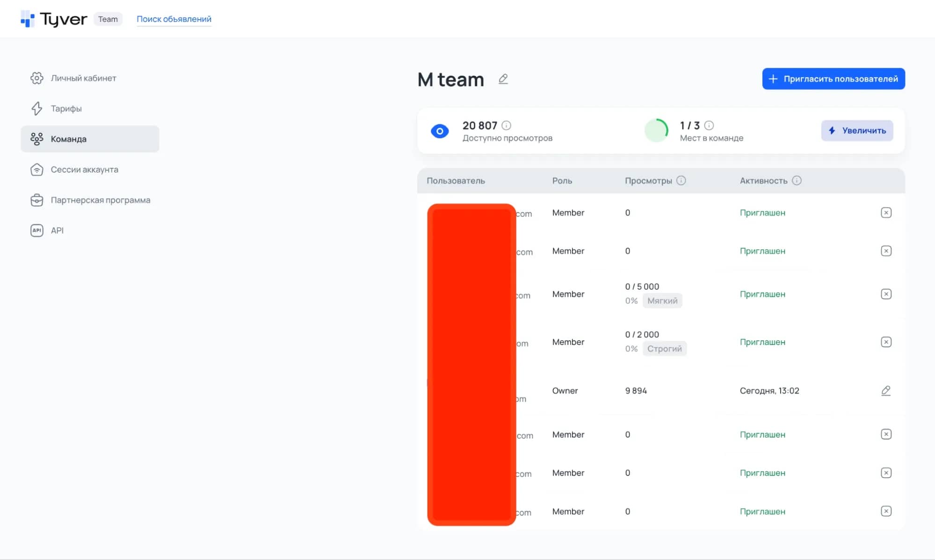Click info icon next to 1 / 3

709,125
